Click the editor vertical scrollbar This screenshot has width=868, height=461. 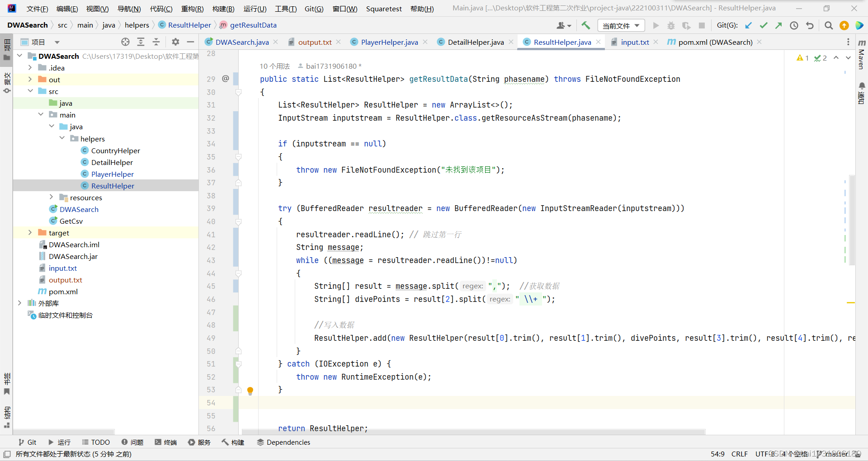click(852, 221)
